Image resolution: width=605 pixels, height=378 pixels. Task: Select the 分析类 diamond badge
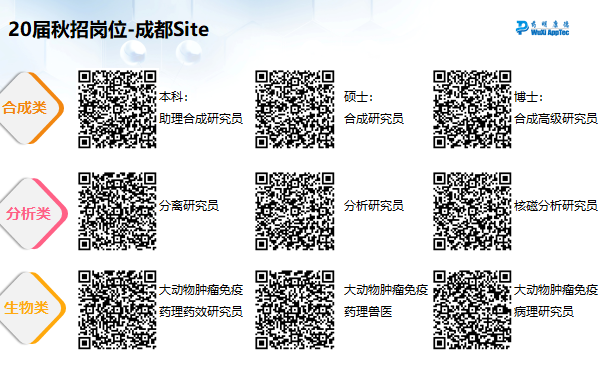click(x=32, y=213)
